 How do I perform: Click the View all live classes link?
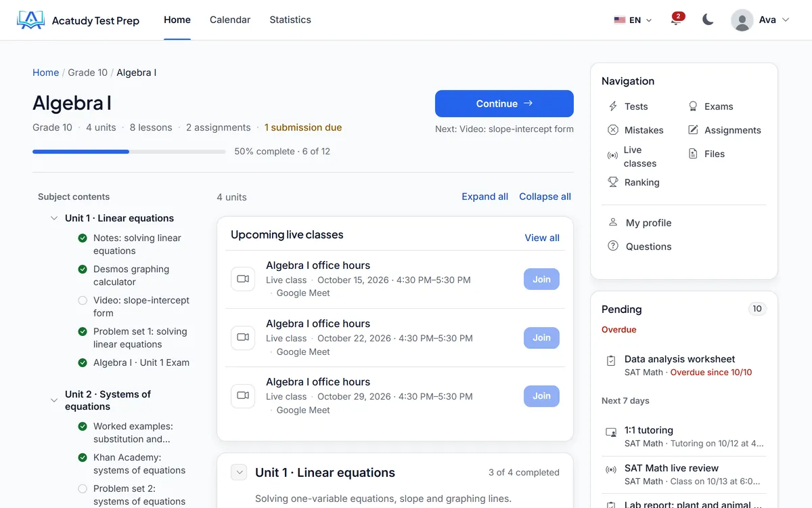542,238
